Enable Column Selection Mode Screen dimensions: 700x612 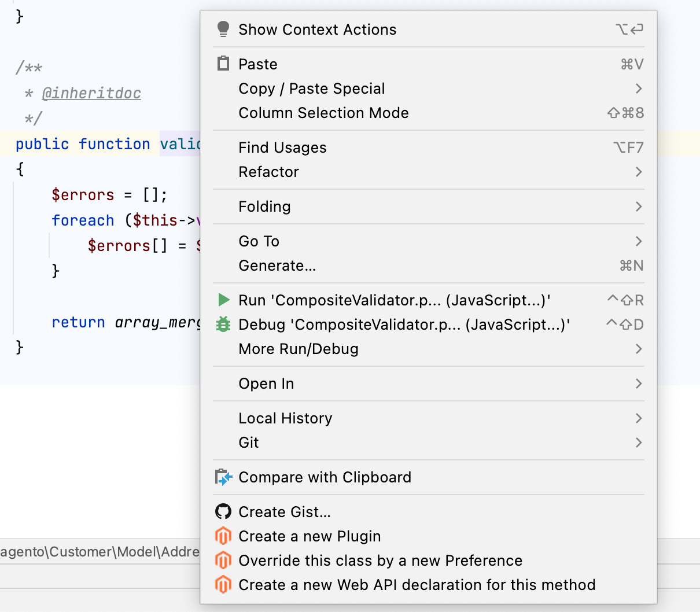[323, 113]
